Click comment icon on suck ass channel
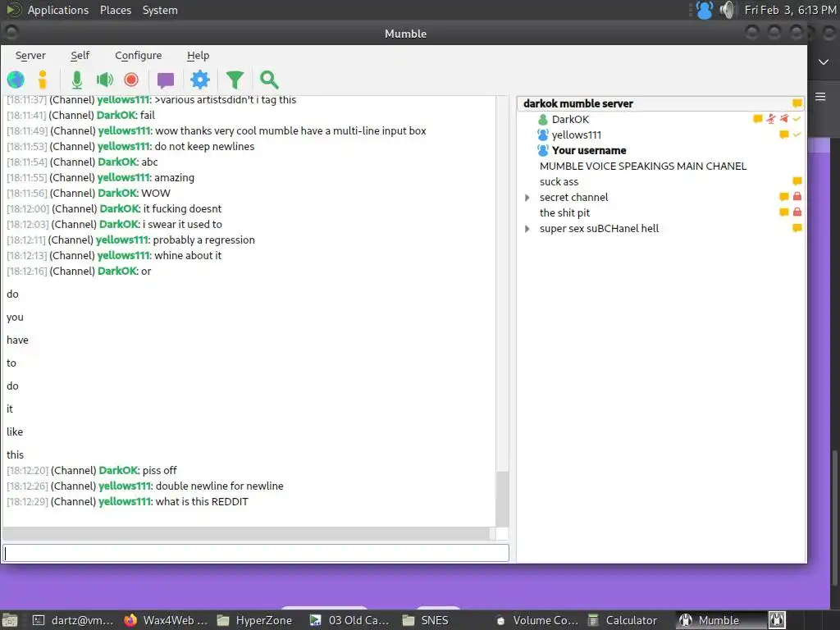Screen dimensions: 840x630 point(797,181)
